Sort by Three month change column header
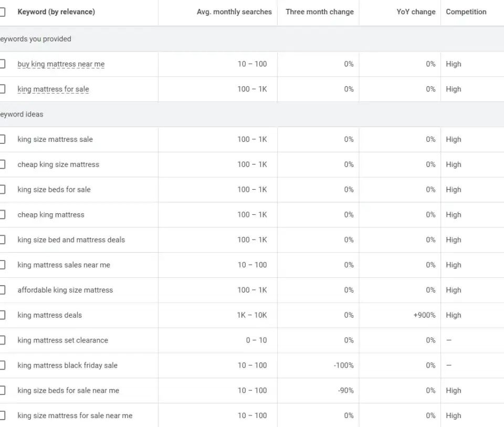504x427 pixels. coord(320,12)
